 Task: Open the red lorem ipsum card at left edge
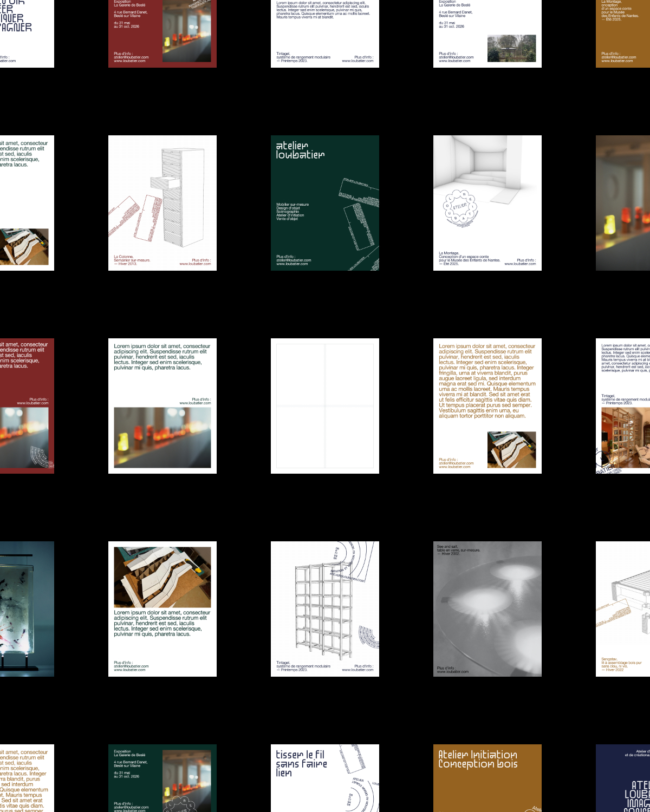pos(27,406)
